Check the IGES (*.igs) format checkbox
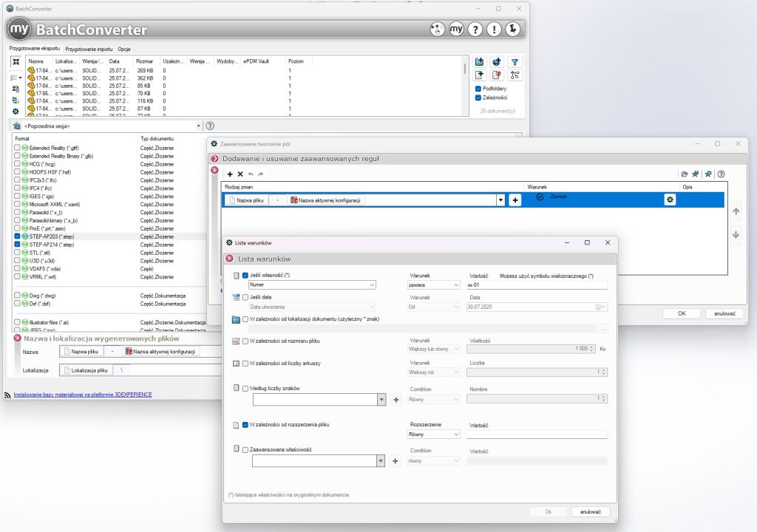 (x=18, y=197)
